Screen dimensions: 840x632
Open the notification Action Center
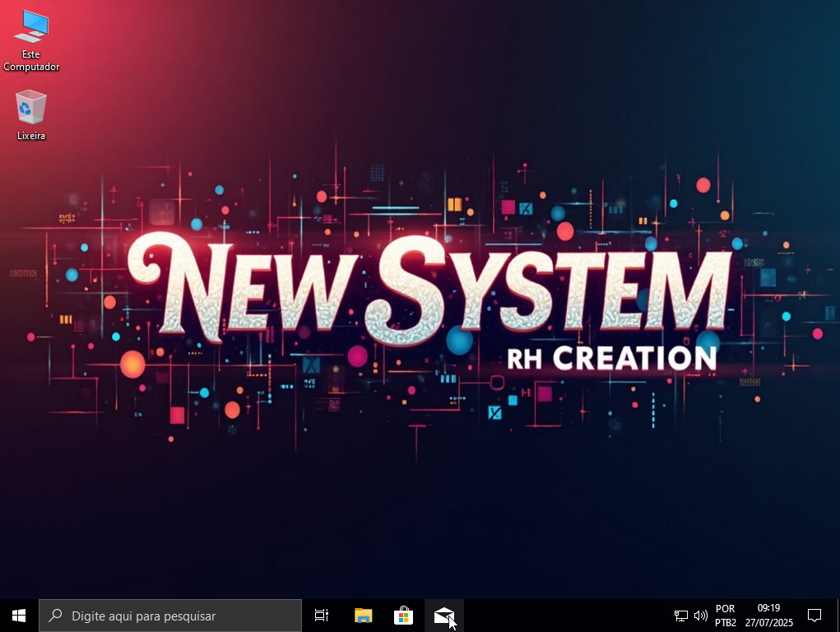(x=814, y=616)
